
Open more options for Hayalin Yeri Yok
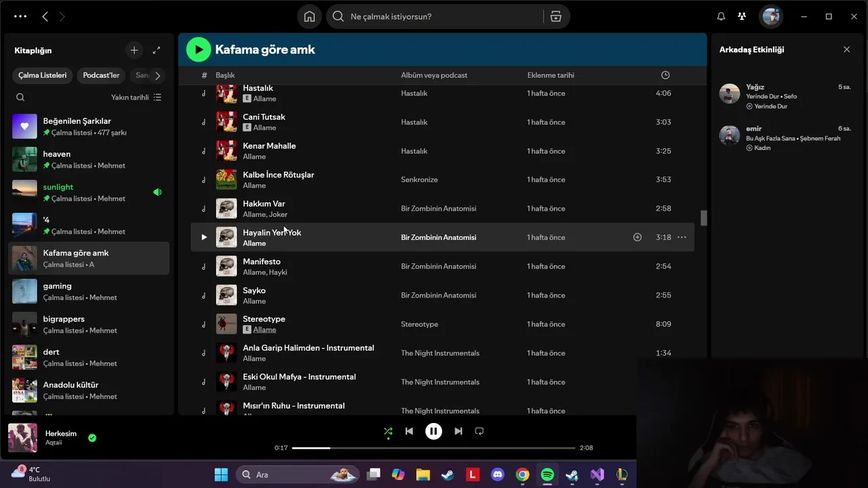point(682,237)
